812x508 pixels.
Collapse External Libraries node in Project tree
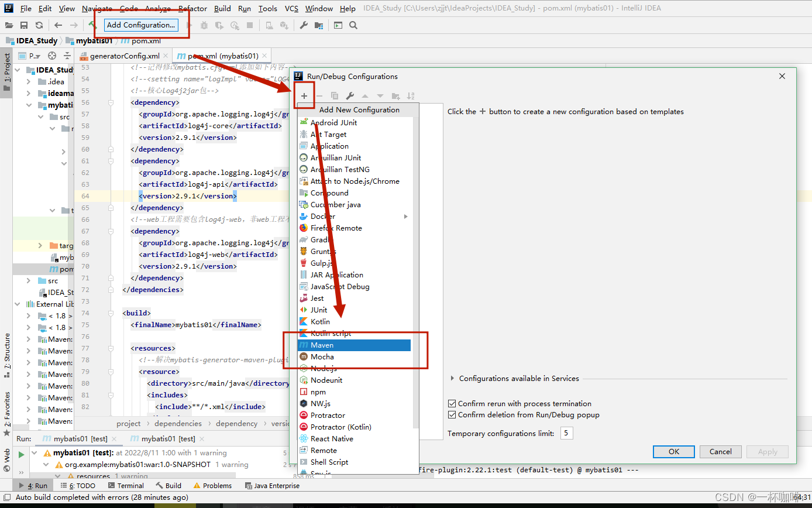(18, 304)
